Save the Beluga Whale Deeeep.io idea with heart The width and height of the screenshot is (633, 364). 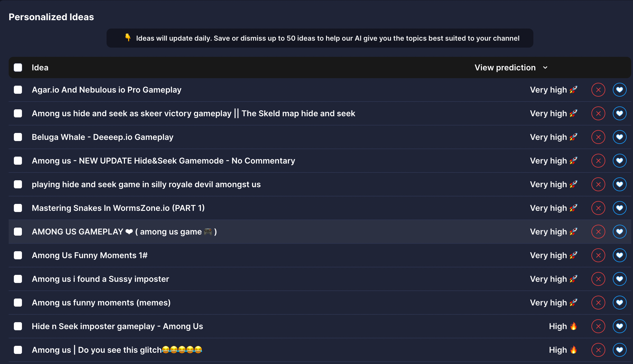[x=620, y=137]
